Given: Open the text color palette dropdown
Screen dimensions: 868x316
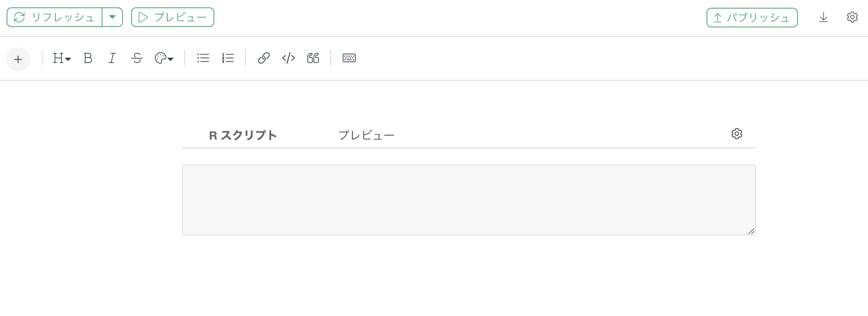Looking at the screenshot, I should [164, 58].
